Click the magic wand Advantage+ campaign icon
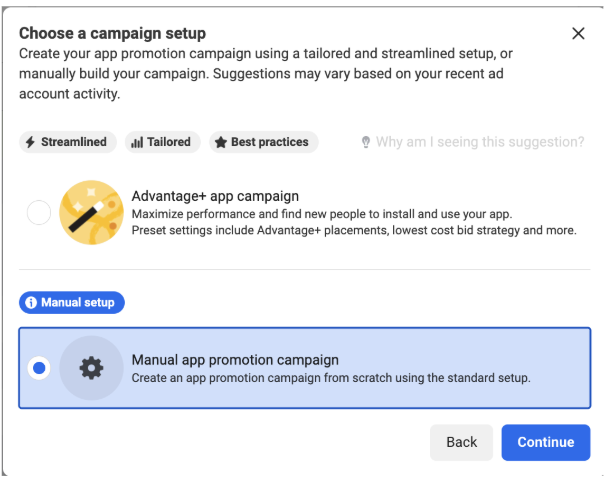The height and width of the screenshot is (496, 613). (91, 213)
